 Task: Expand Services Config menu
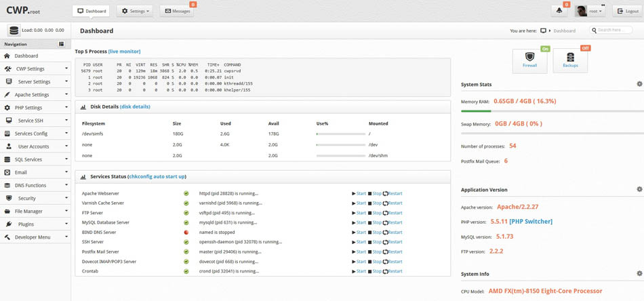pos(35,134)
